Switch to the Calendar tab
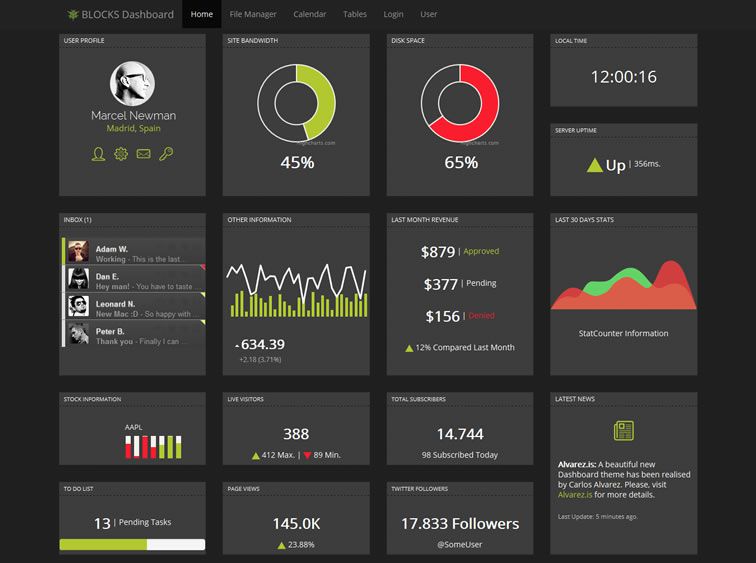756x563 pixels. (309, 15)
